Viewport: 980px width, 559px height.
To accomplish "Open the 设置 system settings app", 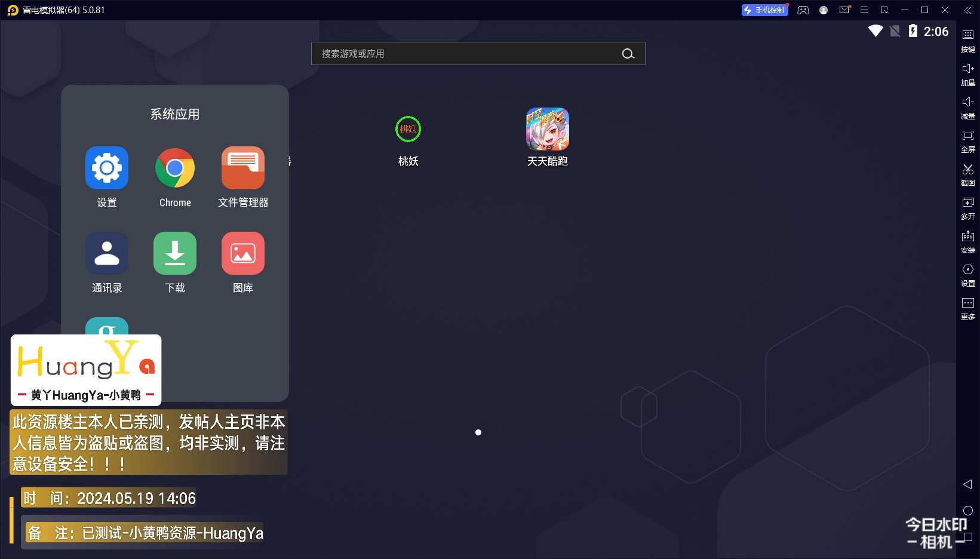I will pos(107,168).
